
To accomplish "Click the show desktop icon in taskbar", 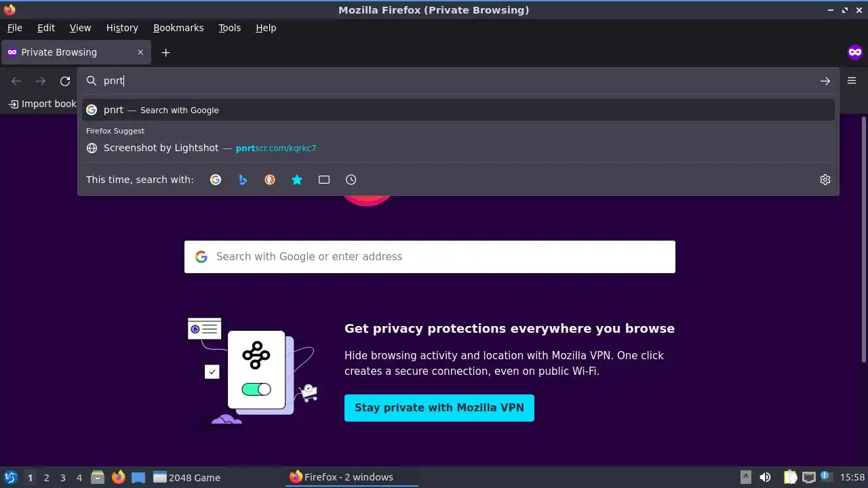I will coord(138,477).
